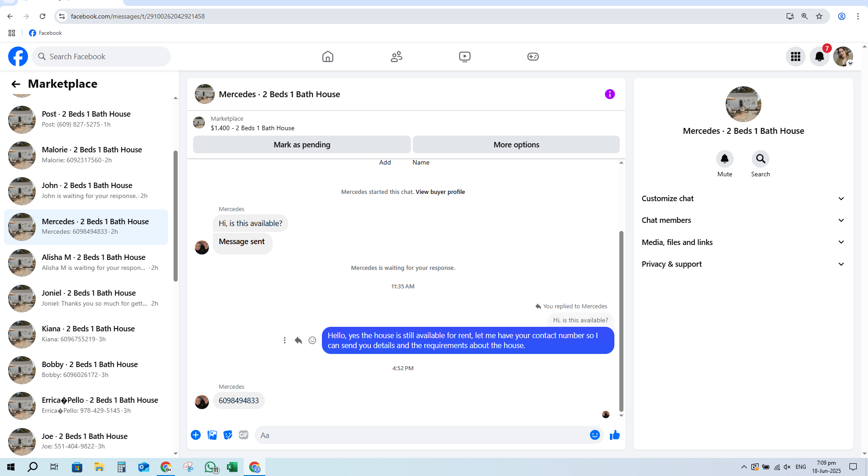Screen dimensions: 868x476
Task: Open the ENG language indicator
Action: (x=801, y=467)
